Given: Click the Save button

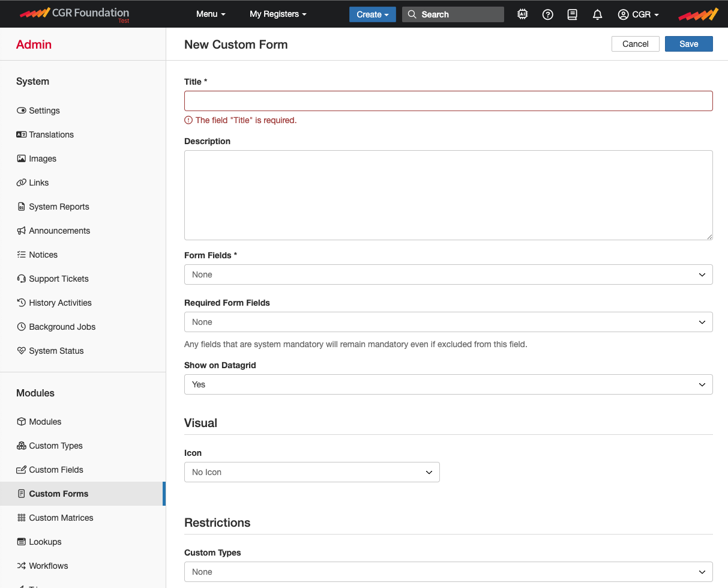Looking at the screenshot, I should (x=689, y=44).
